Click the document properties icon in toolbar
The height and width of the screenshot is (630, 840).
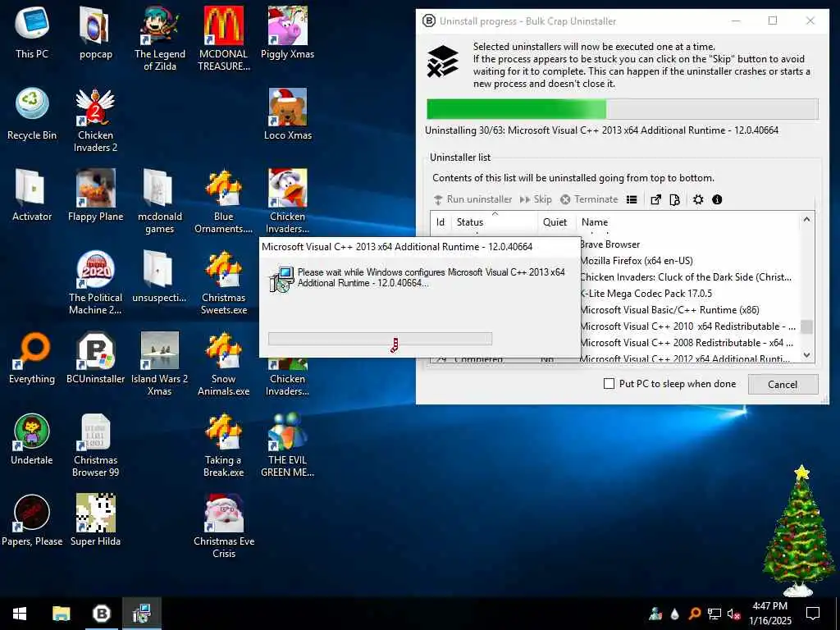[674, 199]
